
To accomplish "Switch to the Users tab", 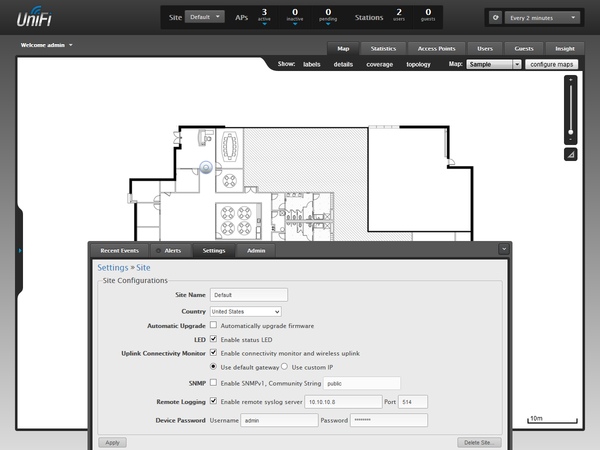I will [x=485, y=49].
